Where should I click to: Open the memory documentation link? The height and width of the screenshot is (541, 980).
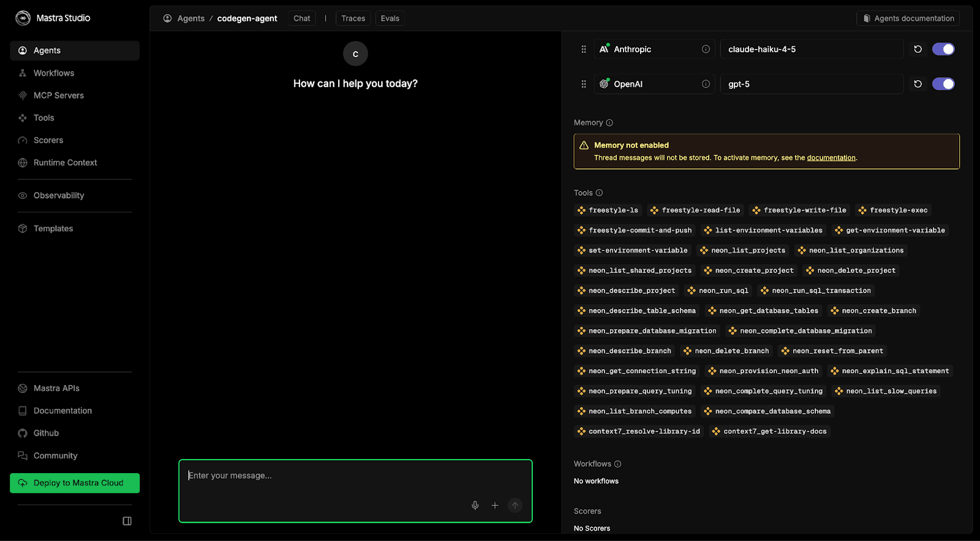[x=831, y=158]
